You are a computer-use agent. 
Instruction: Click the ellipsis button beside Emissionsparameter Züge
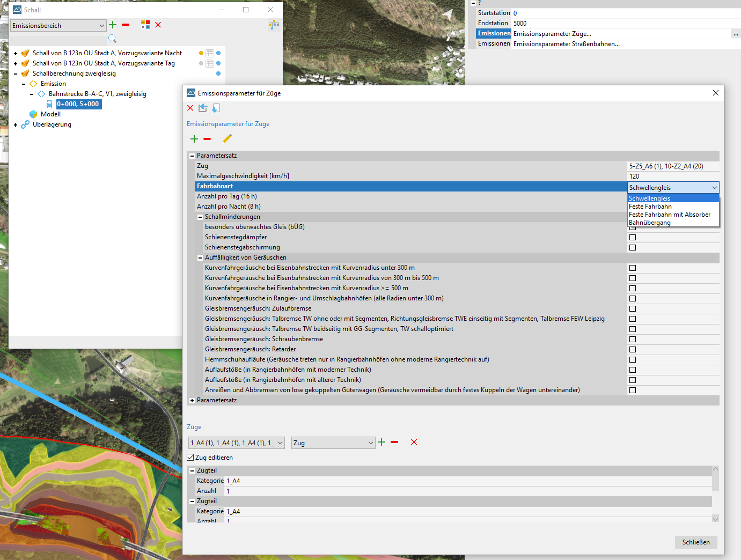coord(735,34)
